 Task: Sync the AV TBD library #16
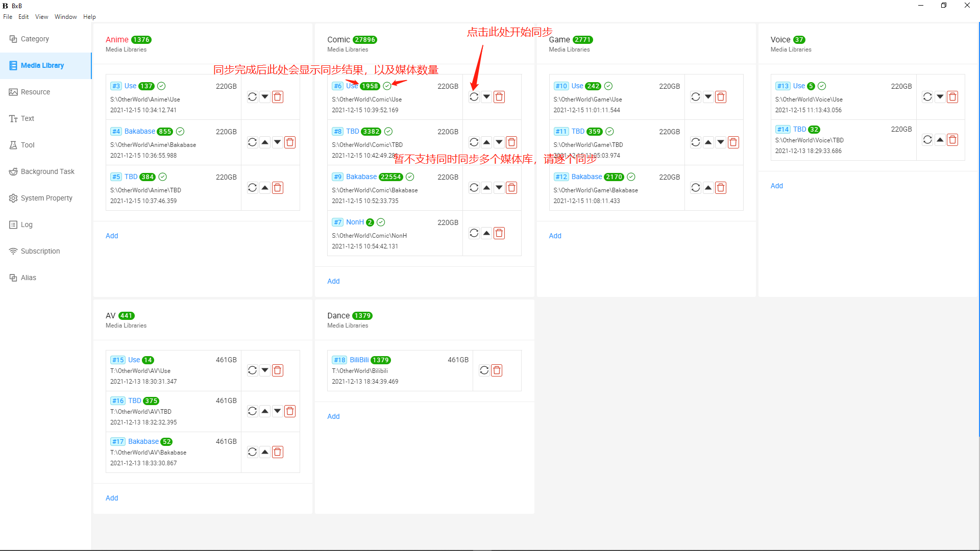click(252, 411)
